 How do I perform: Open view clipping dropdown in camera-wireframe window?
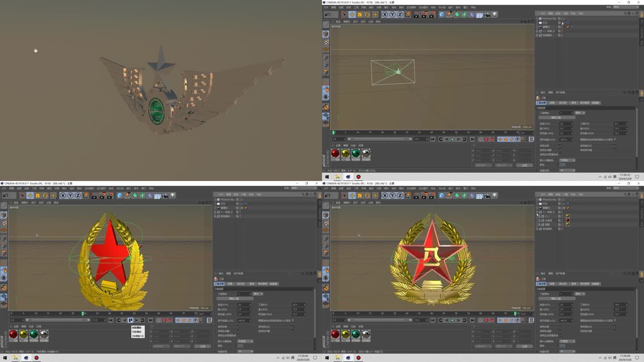(567, 170)
